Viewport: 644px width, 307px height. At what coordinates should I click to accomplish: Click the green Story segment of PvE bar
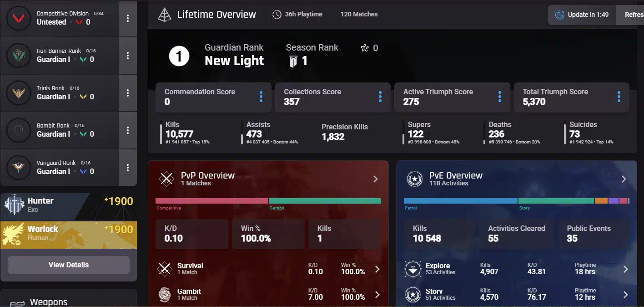[x=556, y=201]
